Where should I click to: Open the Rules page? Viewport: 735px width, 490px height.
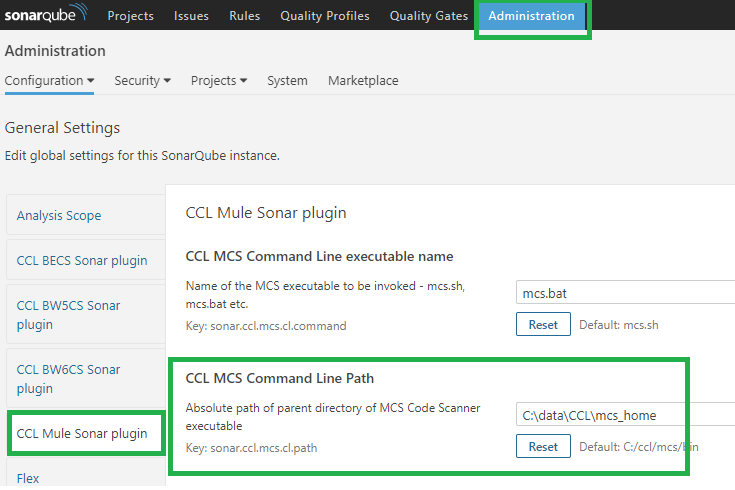click(245, 16)
